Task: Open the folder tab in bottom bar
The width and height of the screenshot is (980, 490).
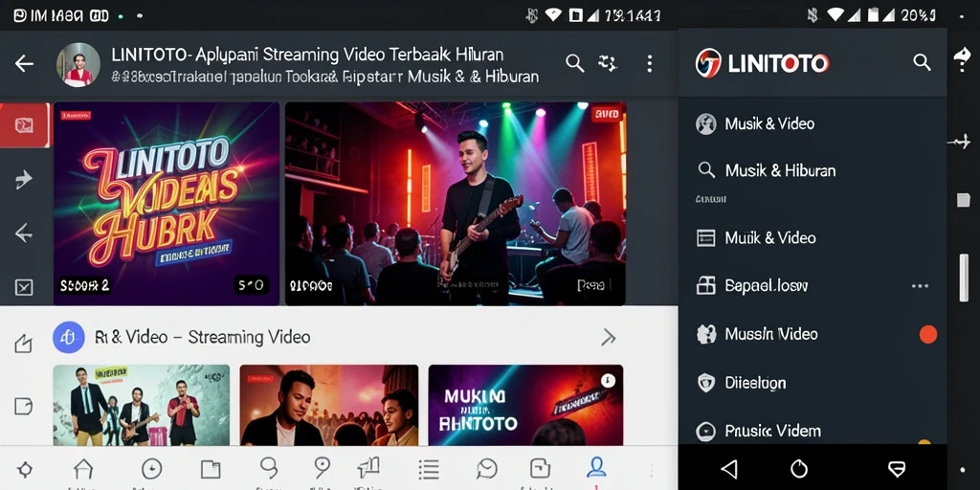Action: (211, 469)
